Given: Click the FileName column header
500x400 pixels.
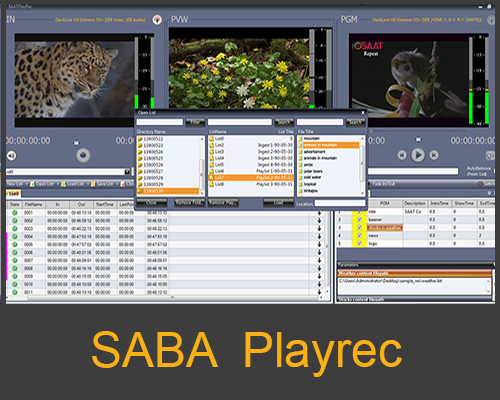Looking at the screenshot, I should point(33,204).
